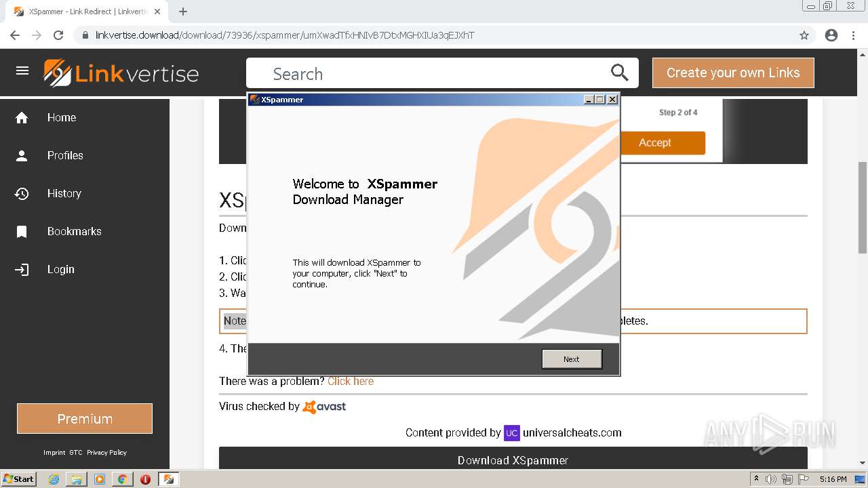Image resolution: width=868 pixels, height=488 pixels.
Task: Open the GTC link
Action: click(76, 452)
